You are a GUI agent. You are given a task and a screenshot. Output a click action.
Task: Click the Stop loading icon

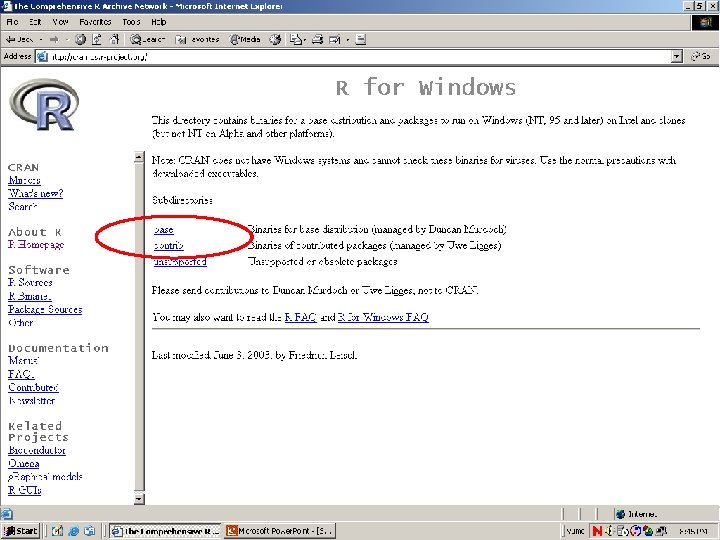[x=80, y=39]
